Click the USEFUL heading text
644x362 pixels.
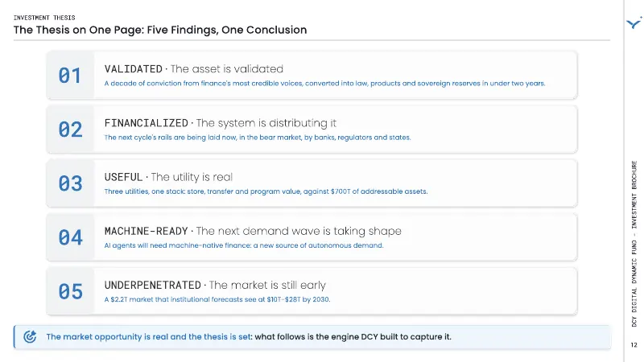123,177
